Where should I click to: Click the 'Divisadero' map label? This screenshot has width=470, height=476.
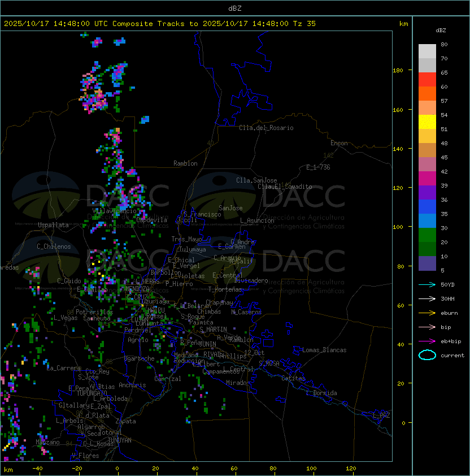tap(251, 280)
